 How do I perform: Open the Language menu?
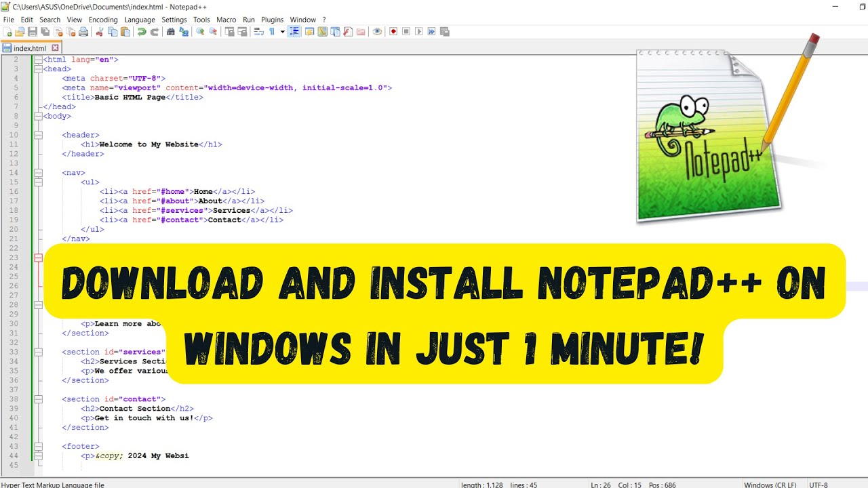pyautogui.click(x=139, y=20)
